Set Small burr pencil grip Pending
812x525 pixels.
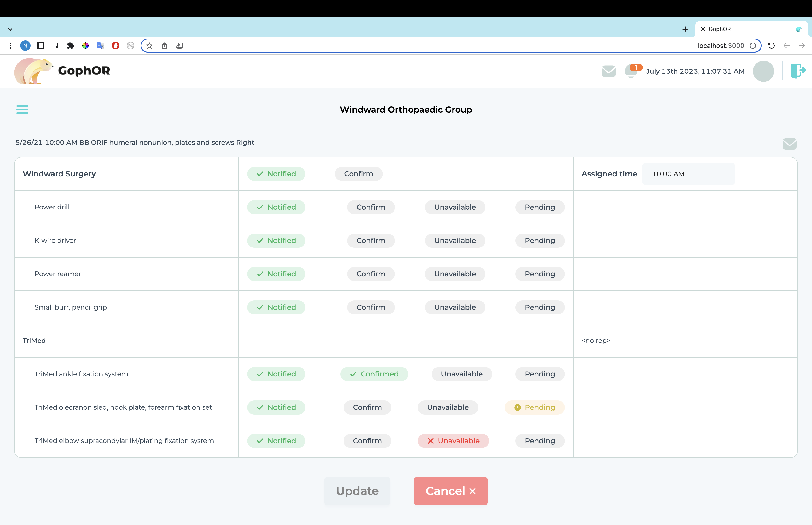click(540, 307)
